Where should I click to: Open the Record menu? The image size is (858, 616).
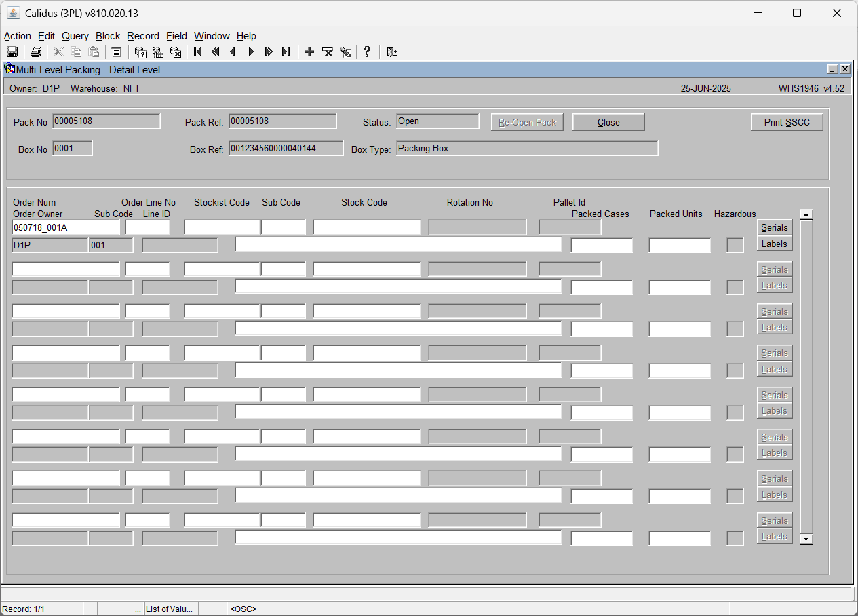[143, 36]
